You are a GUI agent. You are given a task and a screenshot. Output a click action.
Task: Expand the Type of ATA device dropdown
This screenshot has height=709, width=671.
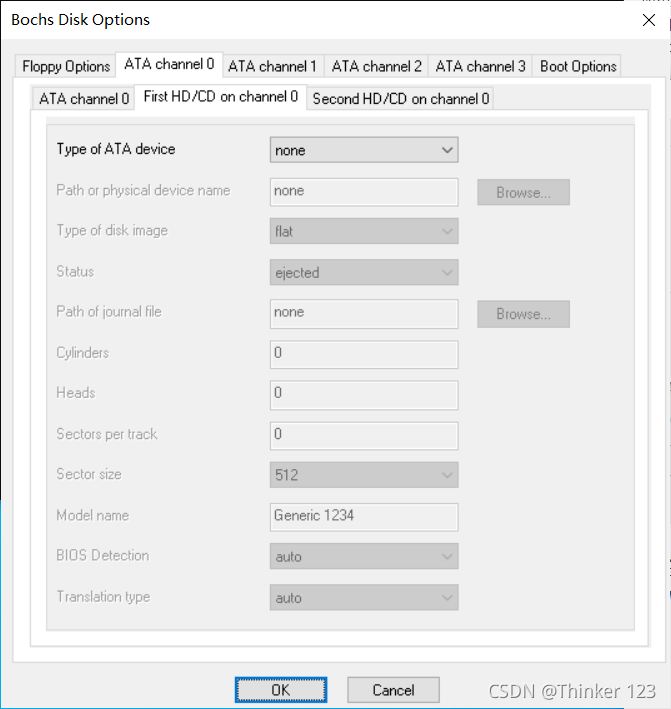pos(364,150)
